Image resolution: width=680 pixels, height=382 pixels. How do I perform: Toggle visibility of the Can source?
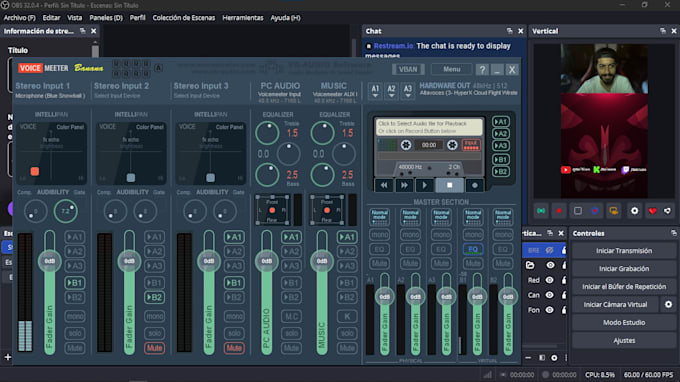pos(549,295)
